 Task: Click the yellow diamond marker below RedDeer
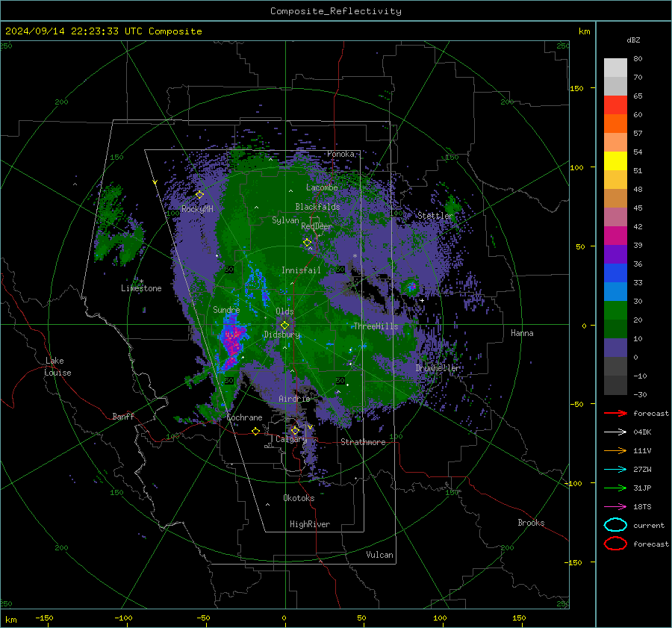pos(308,243)
